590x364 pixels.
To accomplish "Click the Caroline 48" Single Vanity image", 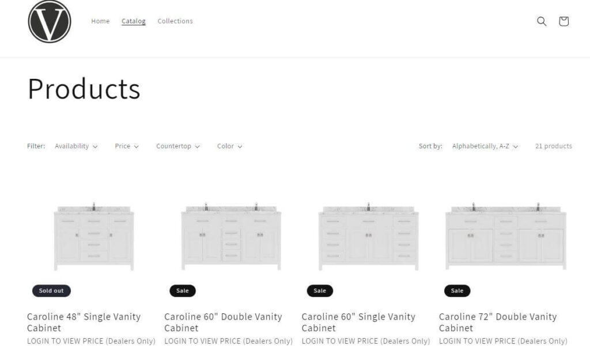I will tap(94, 236).
